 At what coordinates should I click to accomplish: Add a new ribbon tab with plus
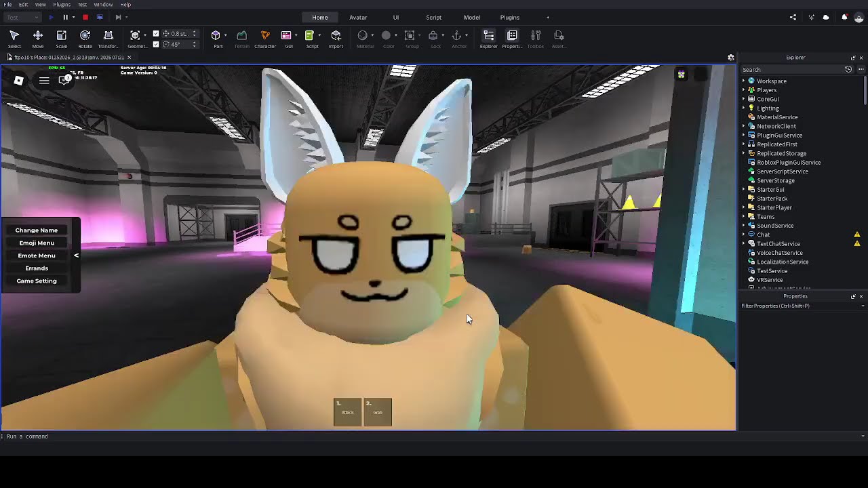tap(548, 17)
